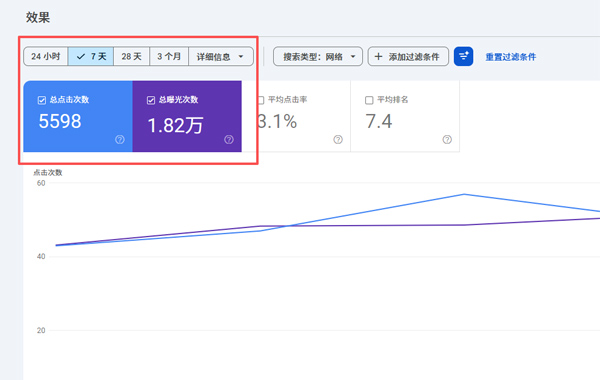
Task: Select the 3 个月 time range
Action: (169, 57)
